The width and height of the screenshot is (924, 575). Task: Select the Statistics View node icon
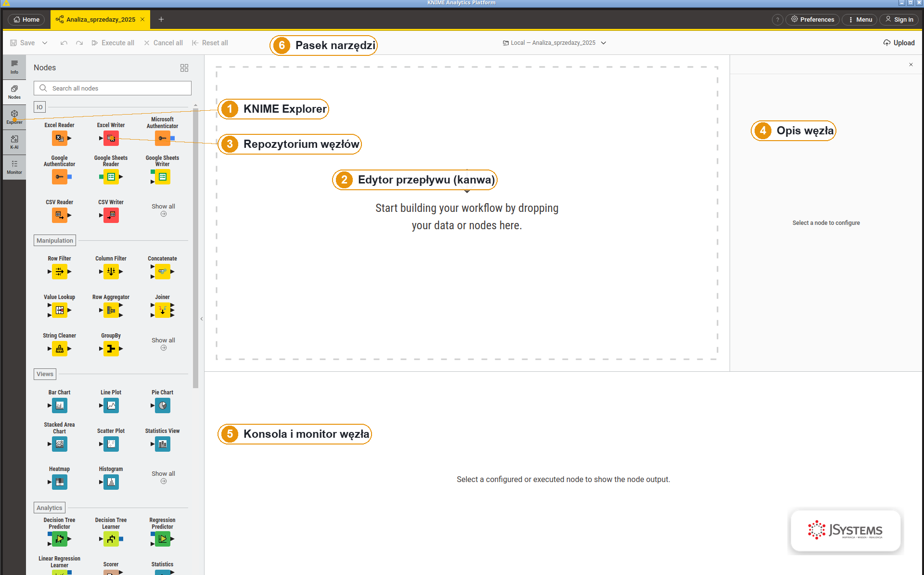point(163,444)
